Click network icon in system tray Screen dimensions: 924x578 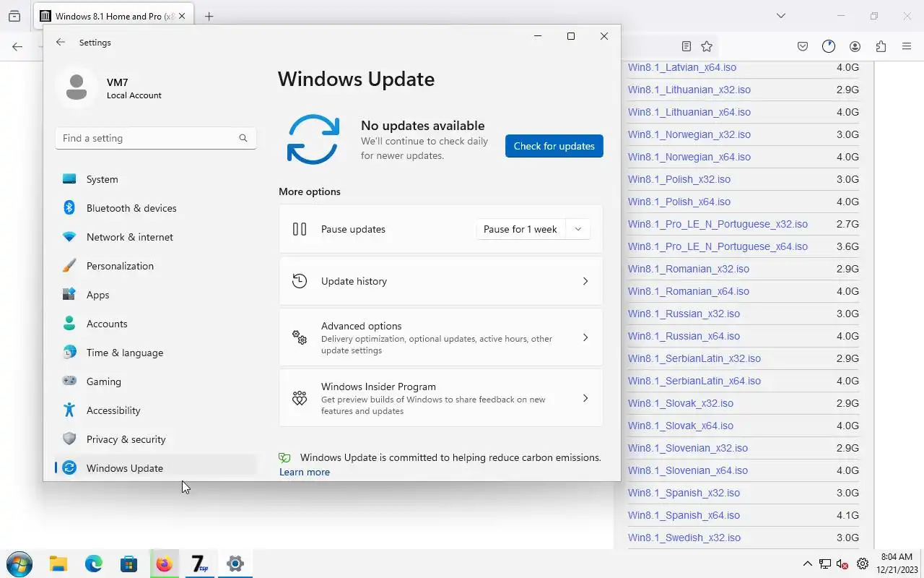(825, 564)
